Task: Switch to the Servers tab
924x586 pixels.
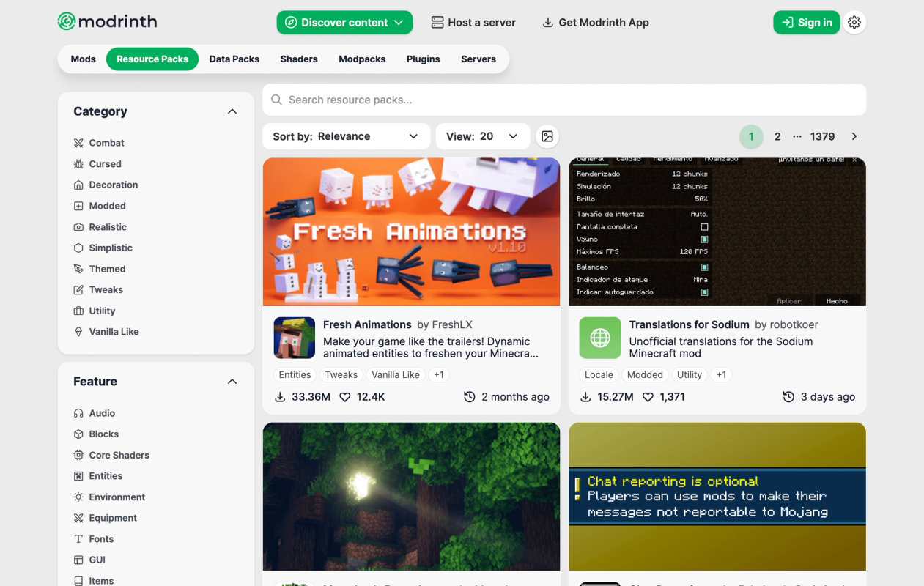Action: 478,59
